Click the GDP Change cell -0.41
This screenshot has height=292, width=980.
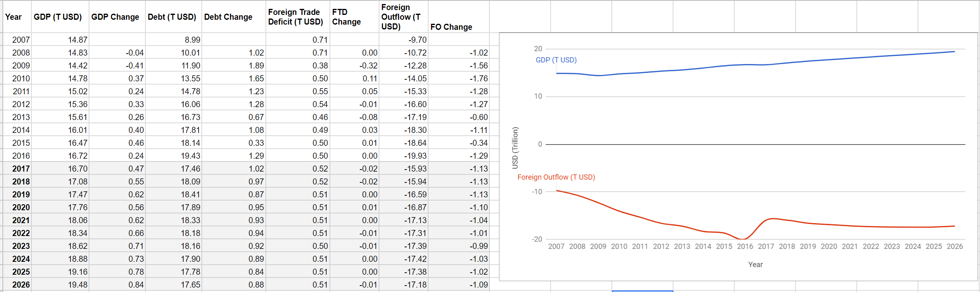117,65
